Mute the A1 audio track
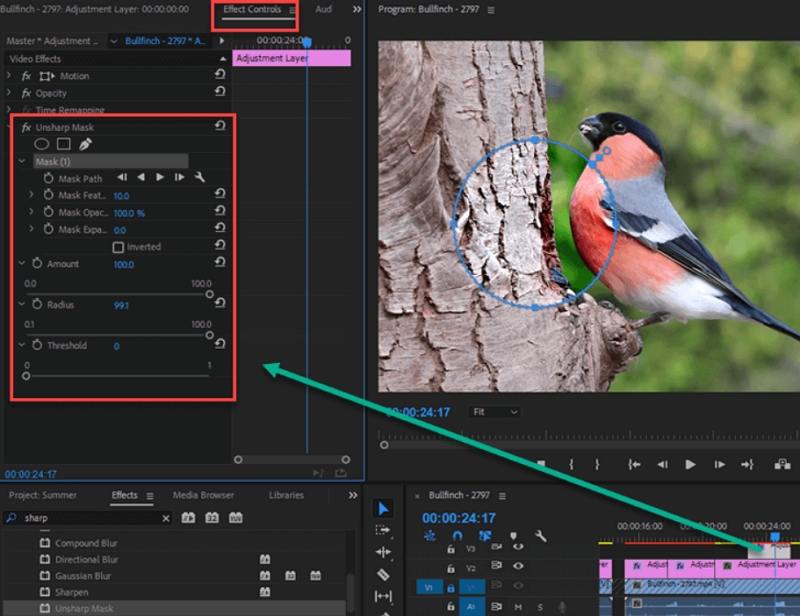800x616 pixels. tap(520, 606)
